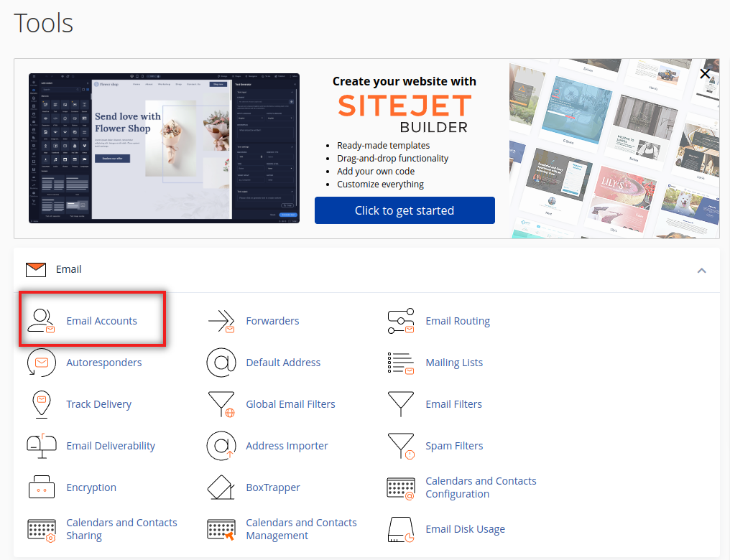Open the Email Filters link
This screenshot has width=730, height=560.
click(x=453, y=404)
